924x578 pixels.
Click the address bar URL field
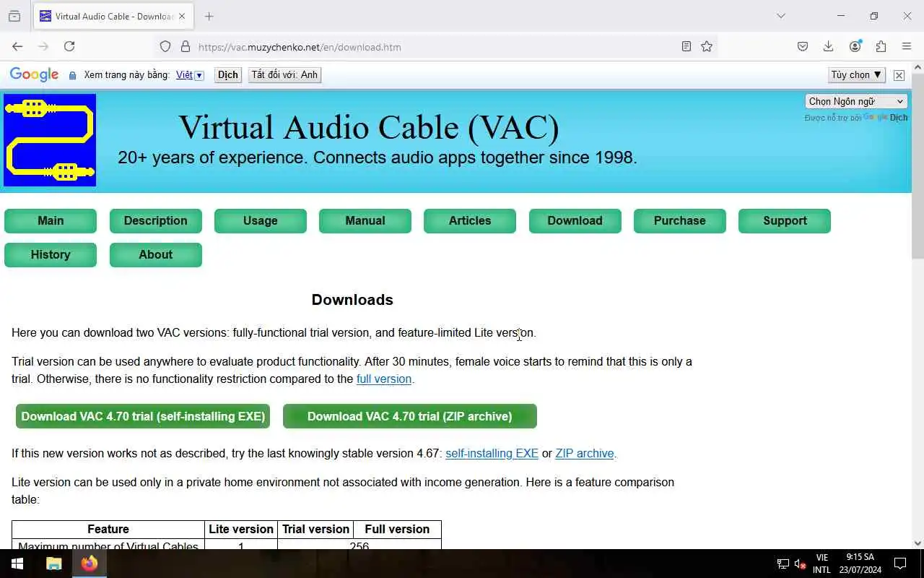[437, 47]
